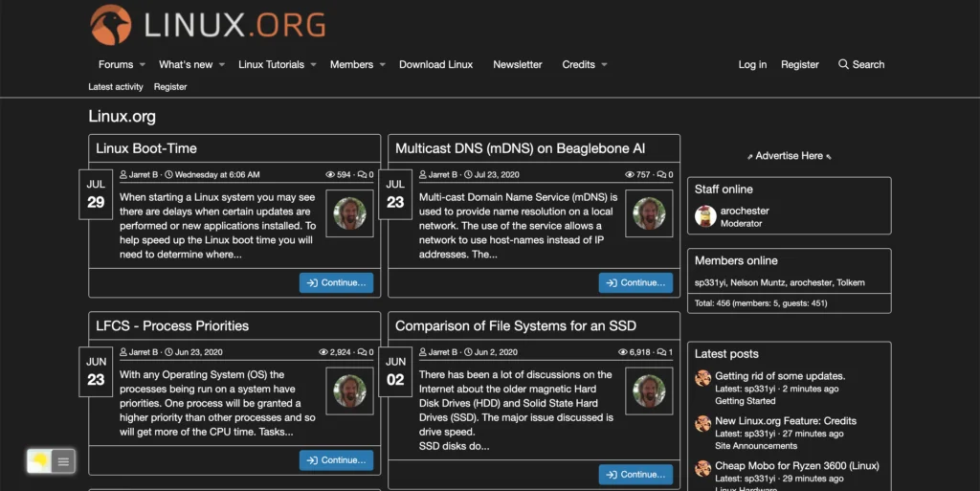Click Advertise Here link
980x491 pixels.
[x=789, y=156]
